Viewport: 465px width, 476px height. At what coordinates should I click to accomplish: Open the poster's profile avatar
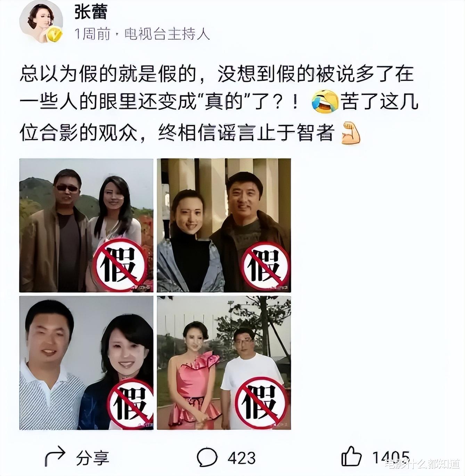click(x=41, y=22)
